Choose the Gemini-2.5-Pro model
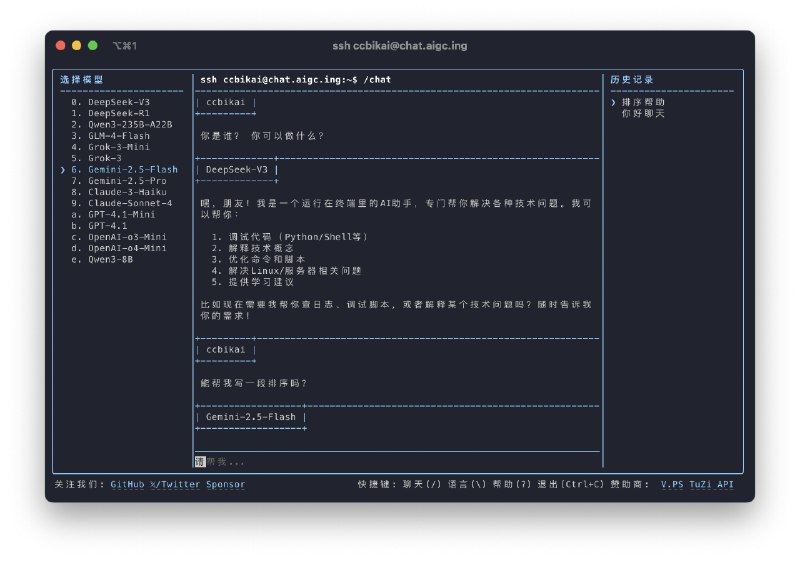The image size is (800, 562). tap(126, 181)
